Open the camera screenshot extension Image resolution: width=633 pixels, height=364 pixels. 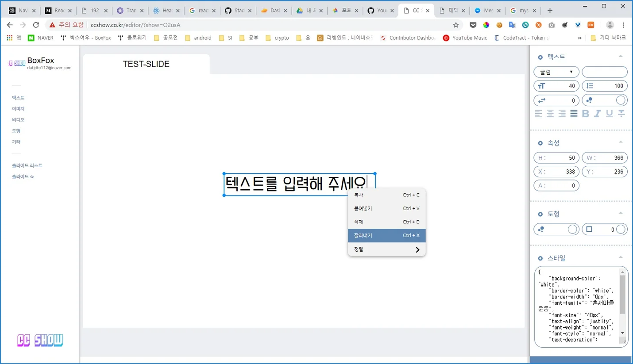pyautogui.click(x=552, y=25)
